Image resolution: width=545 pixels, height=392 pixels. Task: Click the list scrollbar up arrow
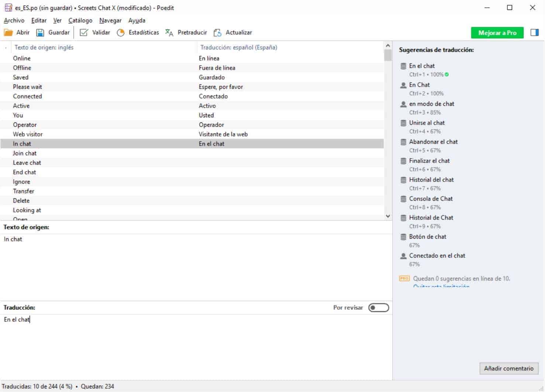(388, 46)
